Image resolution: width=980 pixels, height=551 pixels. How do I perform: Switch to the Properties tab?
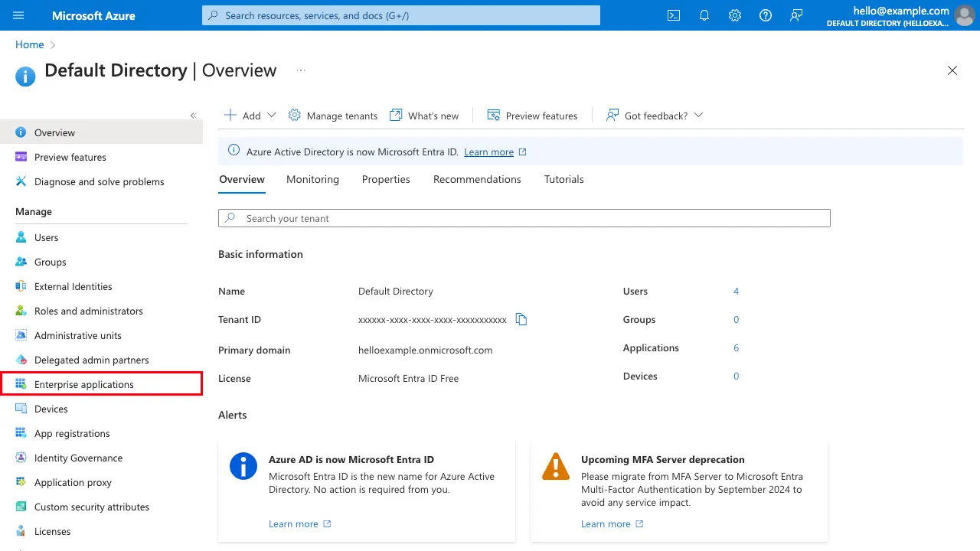pyautogui.click(x=386, y=179)
